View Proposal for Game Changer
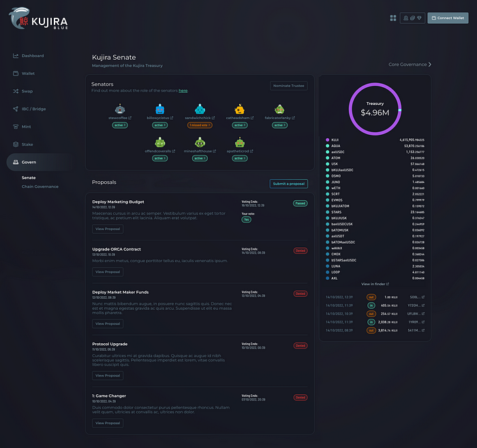 click(x=108, y=423)
